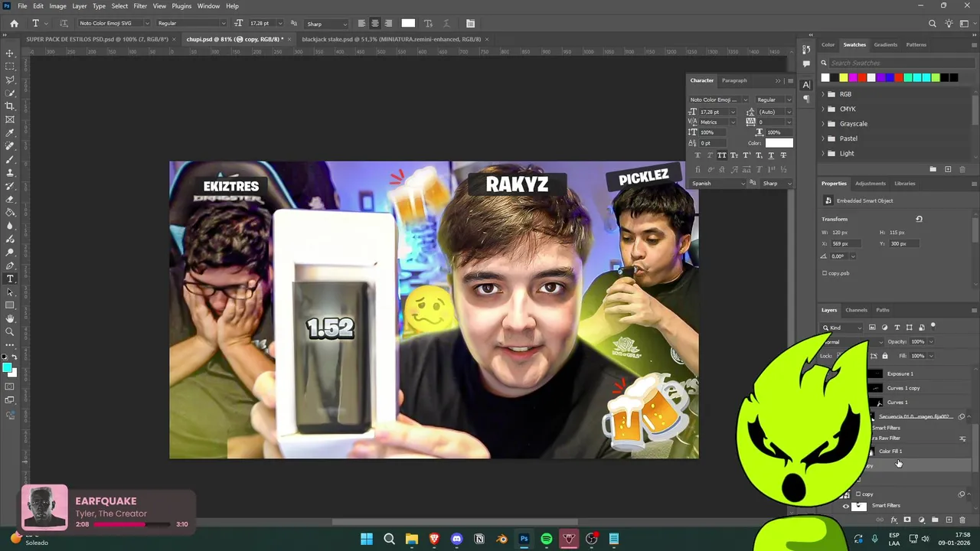
Task: Expand the Light swatch group
Action: 823,153
